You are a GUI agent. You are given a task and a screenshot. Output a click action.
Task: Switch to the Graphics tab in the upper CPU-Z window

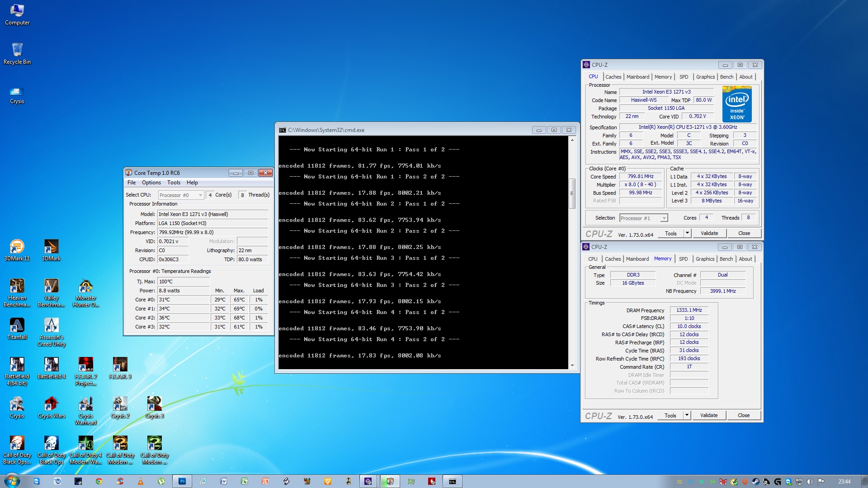click(x=705, y=77)
